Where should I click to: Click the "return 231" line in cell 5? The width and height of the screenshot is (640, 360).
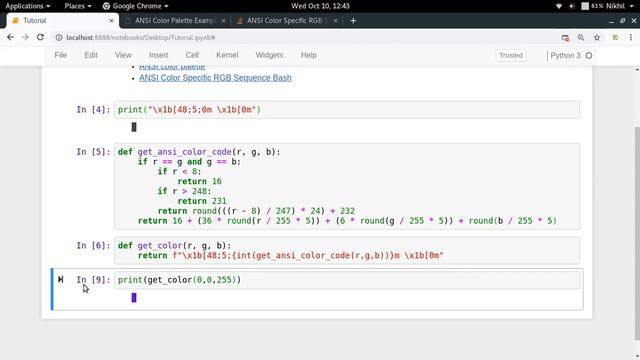[202, 201]
